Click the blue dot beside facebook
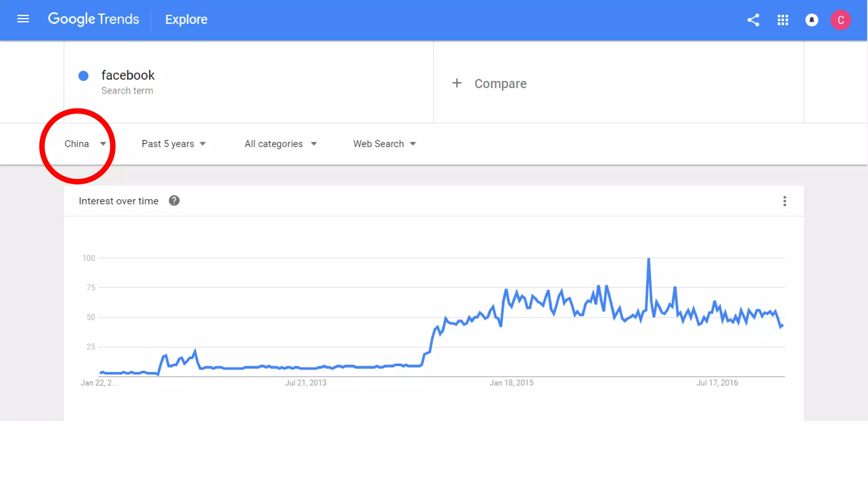 pyautogui.click(x=83, y=76)
